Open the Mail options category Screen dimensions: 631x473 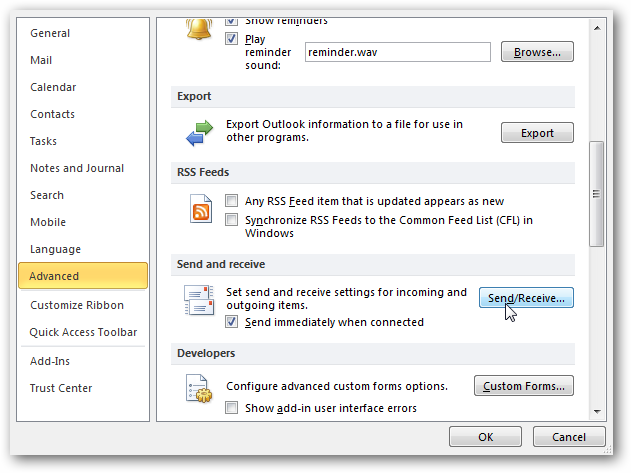(41, 60)
